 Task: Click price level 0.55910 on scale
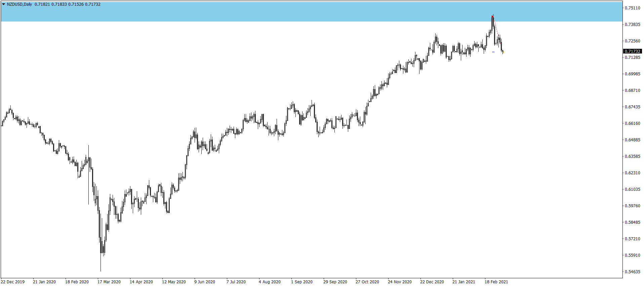(x=632, y=255)
